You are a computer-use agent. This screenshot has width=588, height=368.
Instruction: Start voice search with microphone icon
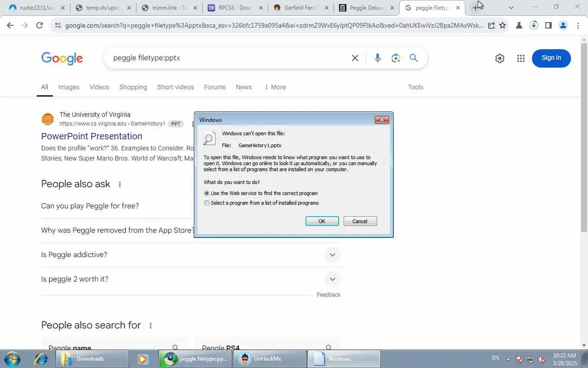[x=378, y=58]
